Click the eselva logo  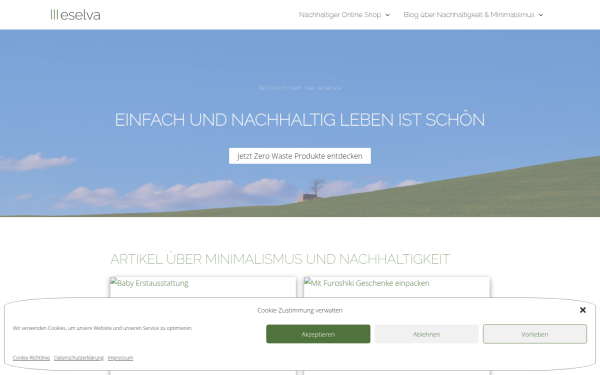(x=75, y=15)
